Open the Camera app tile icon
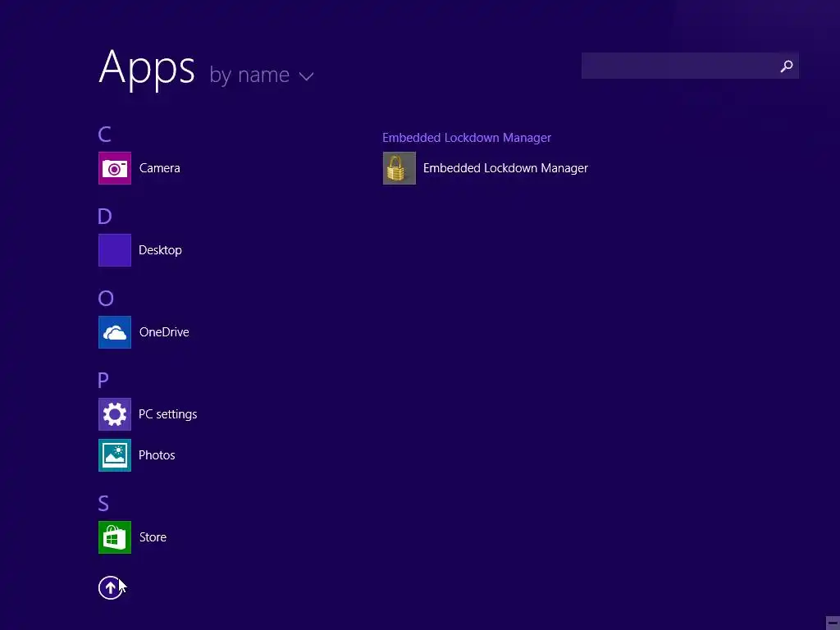 (115, 168)
